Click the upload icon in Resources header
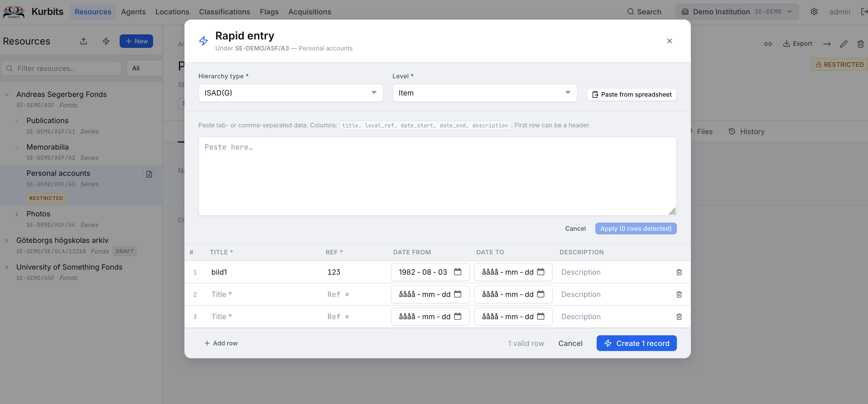This screenshot has height=404, width=868. click(x=84, y=41)
